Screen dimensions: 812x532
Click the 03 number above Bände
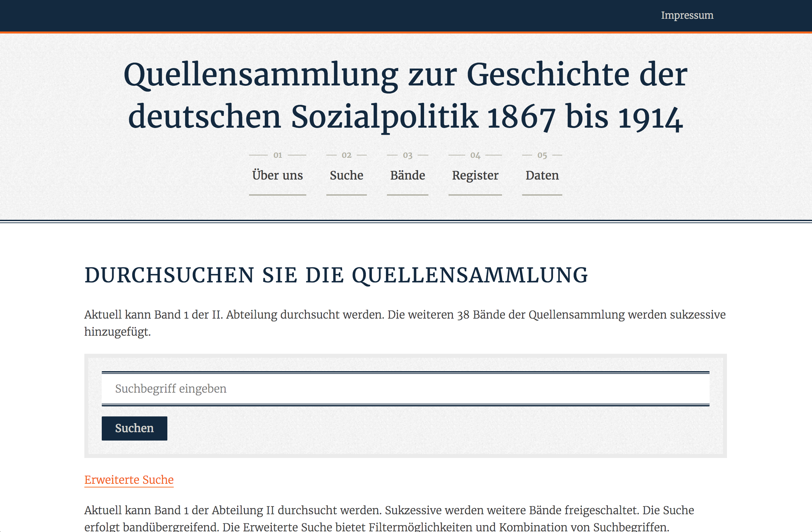(x=407, y=155)
